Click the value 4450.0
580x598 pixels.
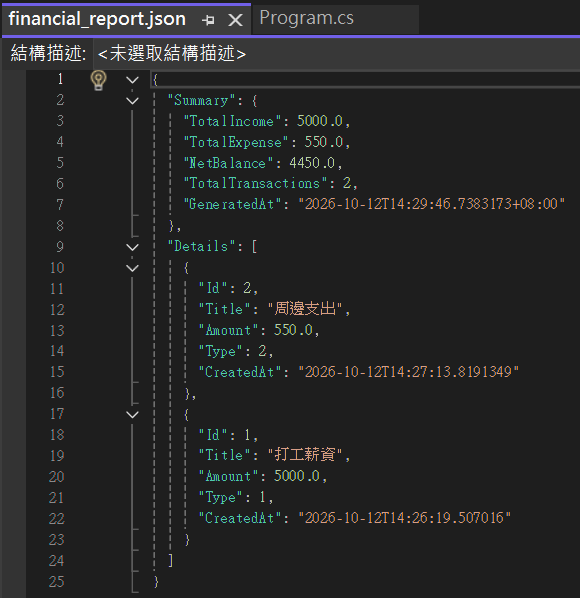click(x=312, y=163)
